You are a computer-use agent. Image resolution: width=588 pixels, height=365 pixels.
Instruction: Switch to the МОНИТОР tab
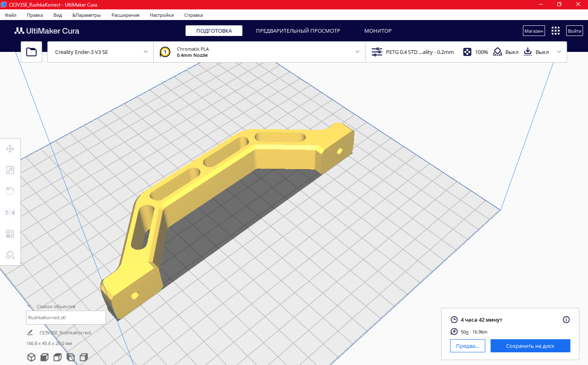pyautogui.click(x=378, y=31)
